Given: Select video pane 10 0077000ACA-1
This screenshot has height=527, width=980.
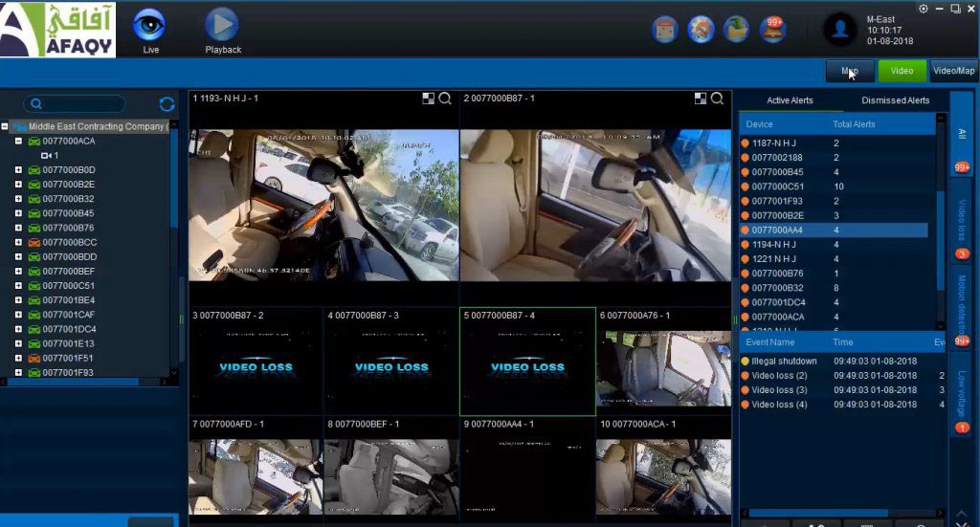Looking at the screenshot, I should pyautogui.click(x=663, y=469).
